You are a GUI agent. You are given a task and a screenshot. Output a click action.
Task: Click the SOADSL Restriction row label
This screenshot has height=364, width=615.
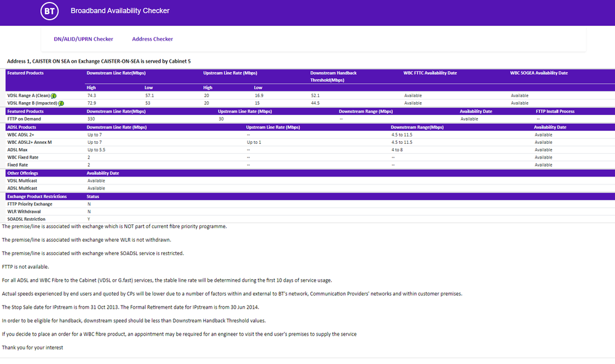tap(26, 219)
